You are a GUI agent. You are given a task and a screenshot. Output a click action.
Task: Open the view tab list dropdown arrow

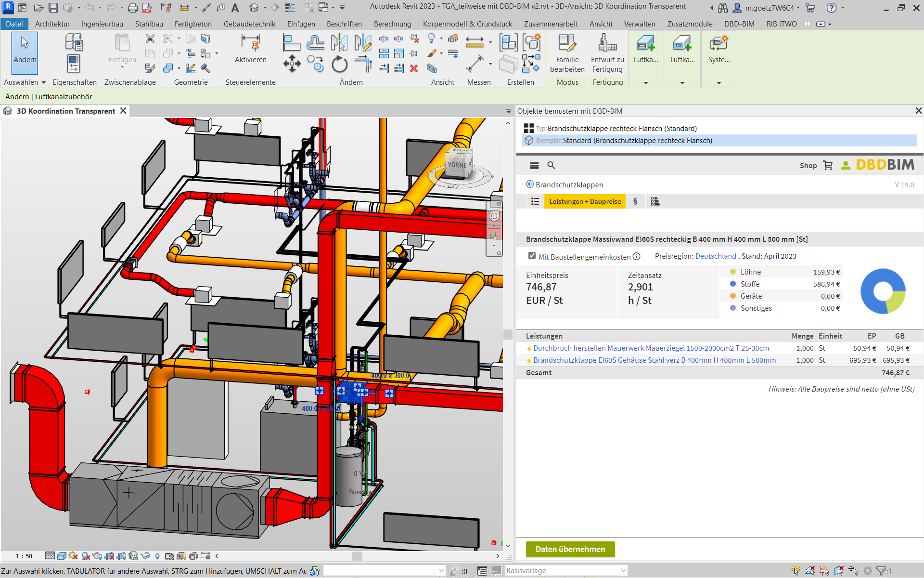tap(509, 111)
